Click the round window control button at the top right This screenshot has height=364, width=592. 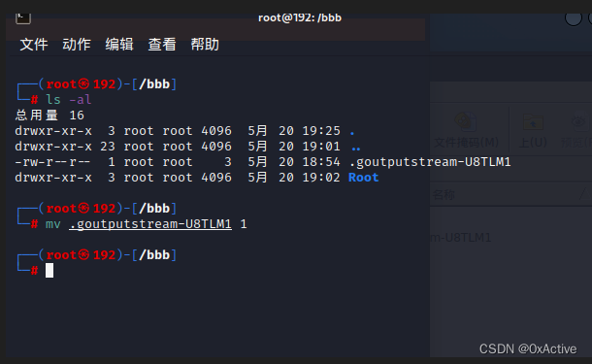(574, 18)
